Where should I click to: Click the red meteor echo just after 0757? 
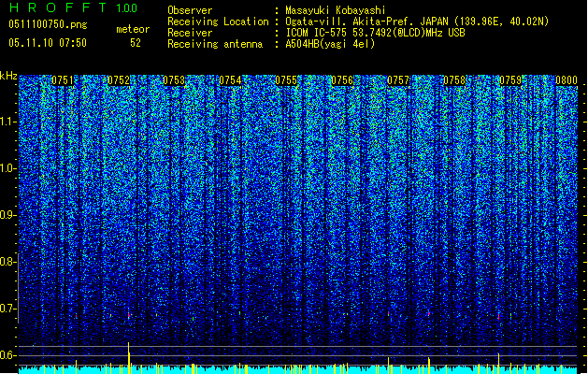(x=428, y=313)
